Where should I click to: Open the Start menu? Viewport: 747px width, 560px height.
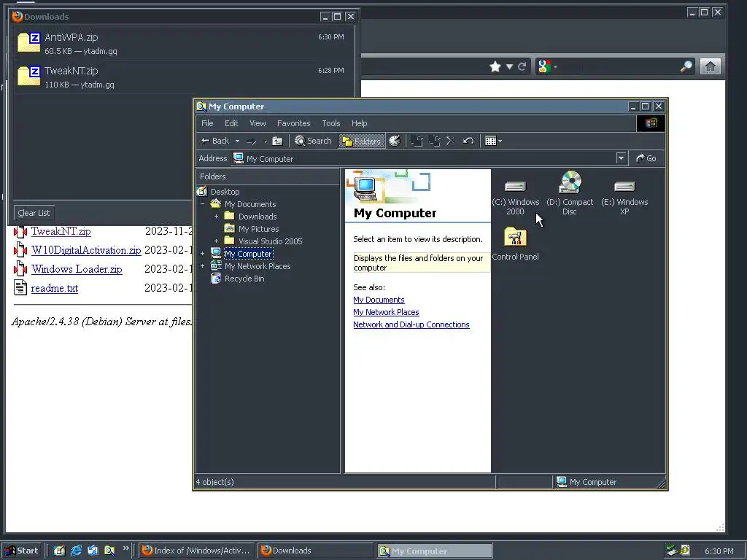(22, 551)
